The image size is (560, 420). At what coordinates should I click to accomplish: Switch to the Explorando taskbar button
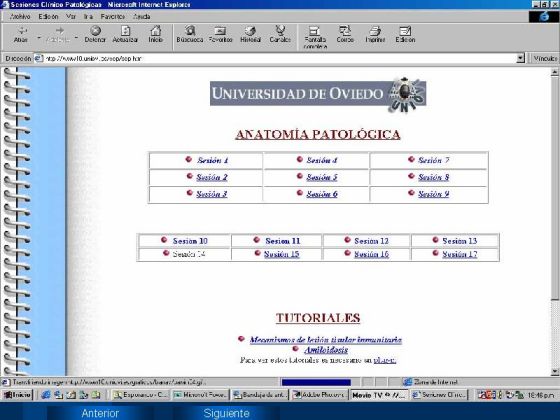(x=141, y=395)
